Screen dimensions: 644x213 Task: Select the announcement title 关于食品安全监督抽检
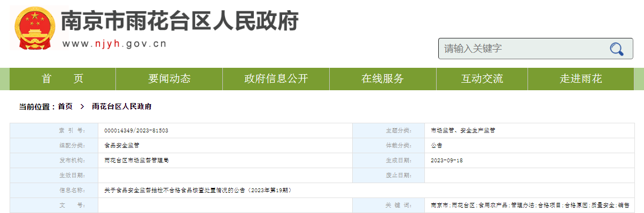tap(198, 190)
